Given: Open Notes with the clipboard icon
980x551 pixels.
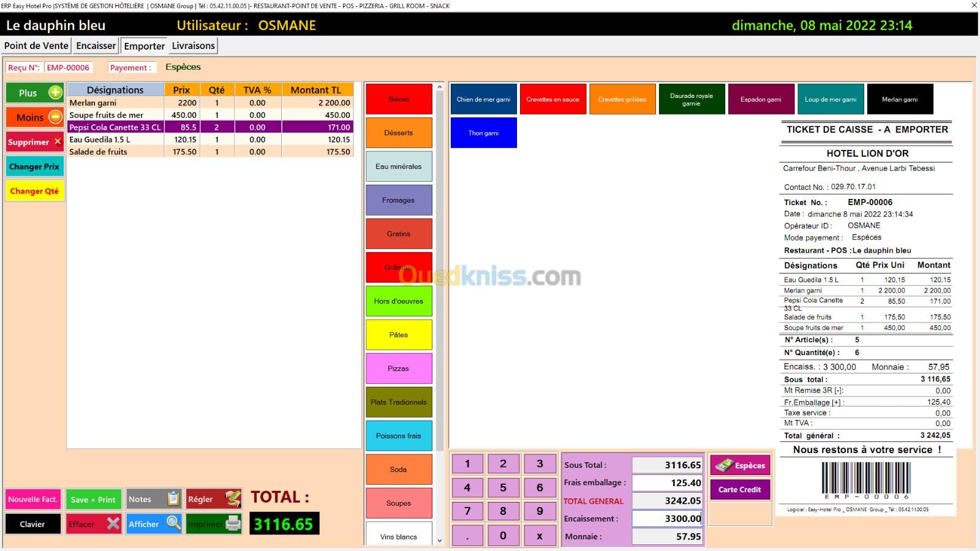Looking at the screenshot, I should click(x=154, y=499).
